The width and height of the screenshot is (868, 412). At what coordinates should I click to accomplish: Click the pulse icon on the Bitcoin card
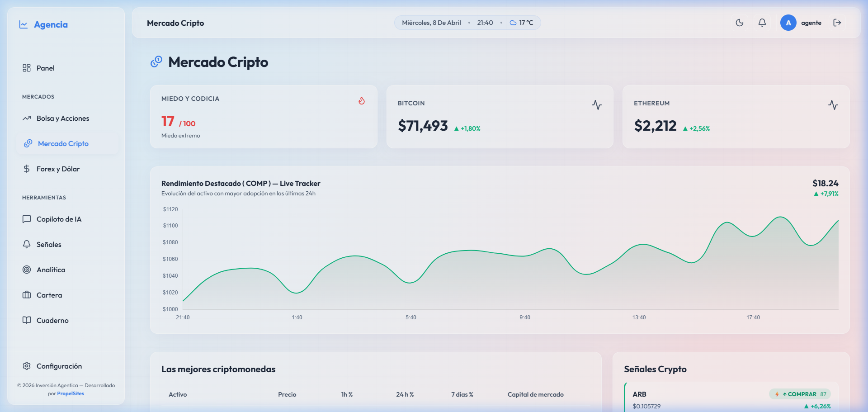[x=597, y=105]
